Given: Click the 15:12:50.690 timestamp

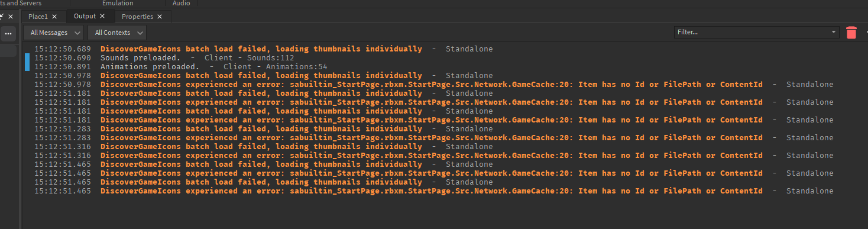Looking at the screenshot, I should (x=63, y=58).
